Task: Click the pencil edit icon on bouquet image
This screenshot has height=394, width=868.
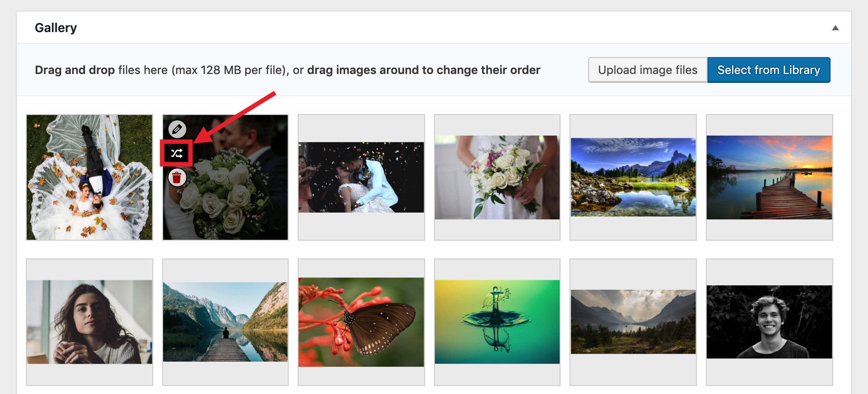Action: coord(177,129)
